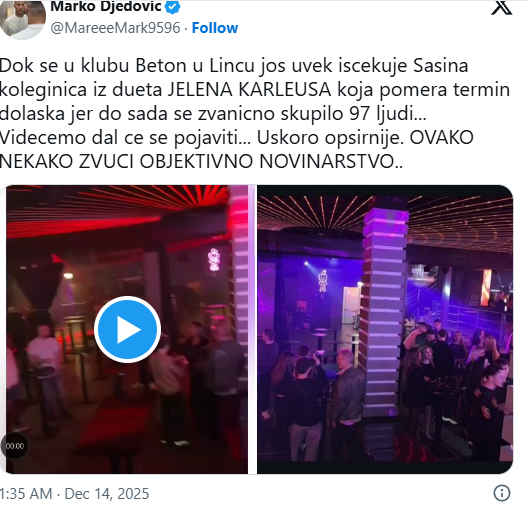Open the Marko Djedovic display name
Image resolution: width=528 pixels, height=511 pixels.
106,6
